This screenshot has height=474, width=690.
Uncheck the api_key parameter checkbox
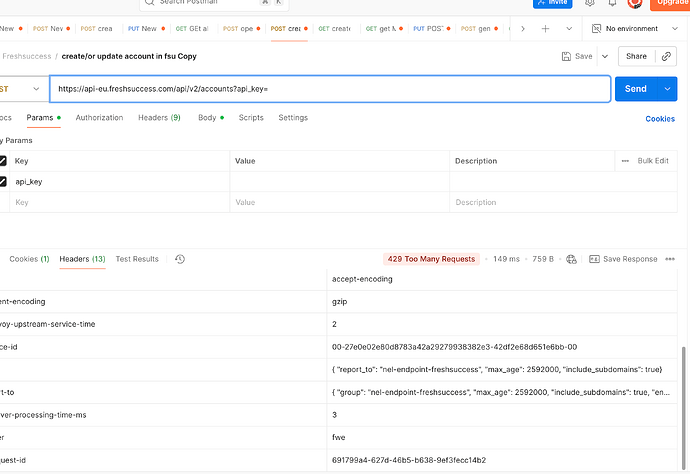click(2, 181)
